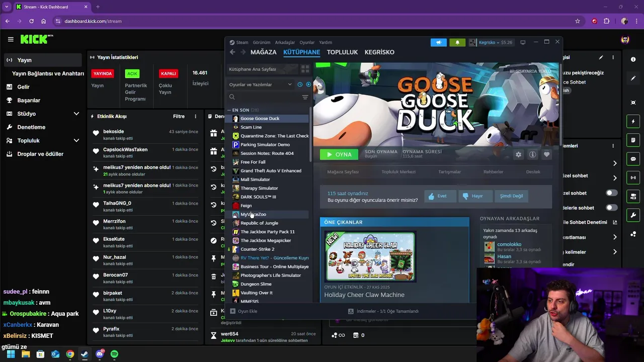This screenshot has height=362, width=644.
Task: Click broadcast signal icon in Kick right sidebar
Action: 633,177
